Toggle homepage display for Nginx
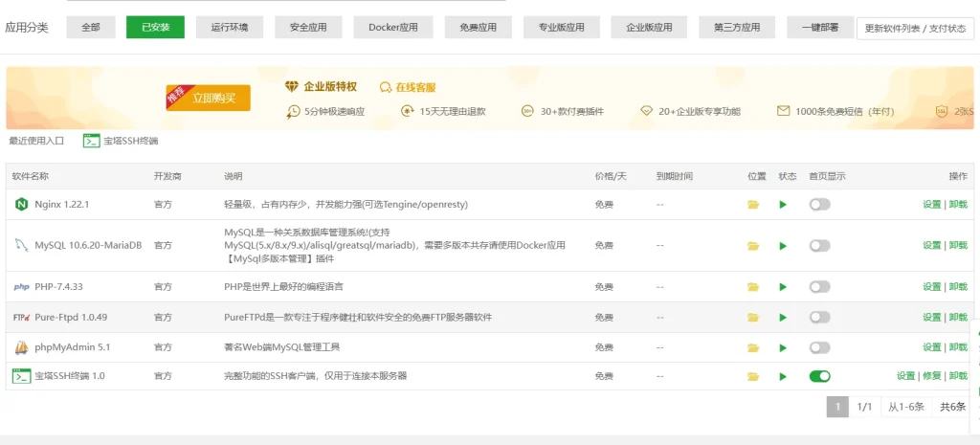The height and width of the screenshot is (445, 980). click(x=819, y=205)
